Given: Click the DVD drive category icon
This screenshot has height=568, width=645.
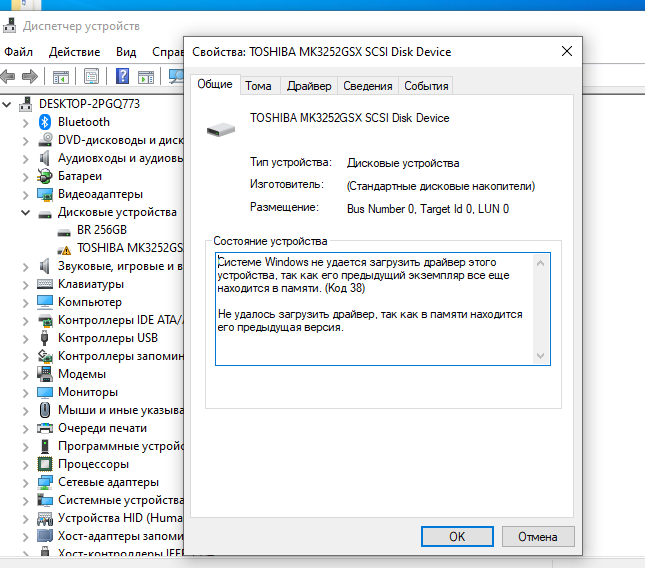Looking at the screenshot, I should (45, 140).
